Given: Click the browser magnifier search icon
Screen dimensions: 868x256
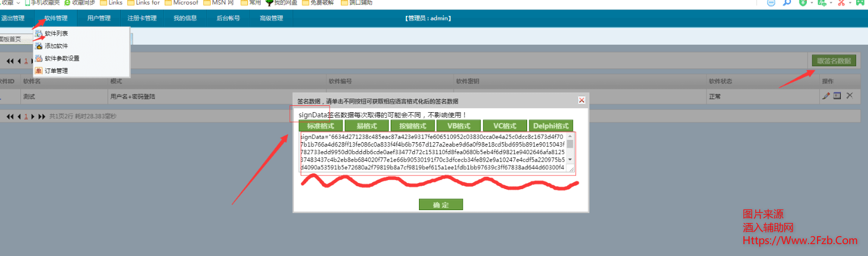Looking at the screenshot, I should click(x=787, y=3).
